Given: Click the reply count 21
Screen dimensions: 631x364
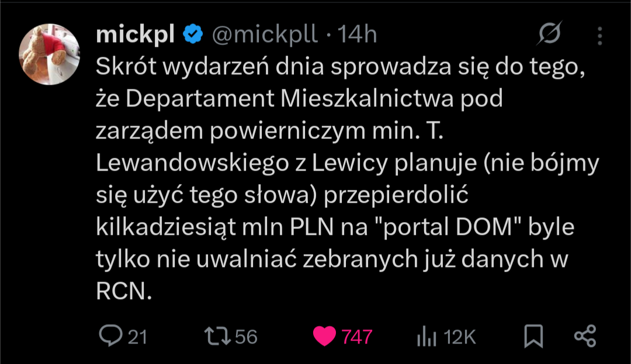Looking at the screenshot, I should [x=137, y=337].
